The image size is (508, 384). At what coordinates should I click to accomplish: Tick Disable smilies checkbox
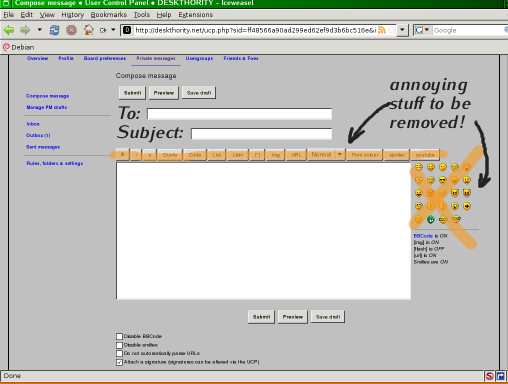119,345
